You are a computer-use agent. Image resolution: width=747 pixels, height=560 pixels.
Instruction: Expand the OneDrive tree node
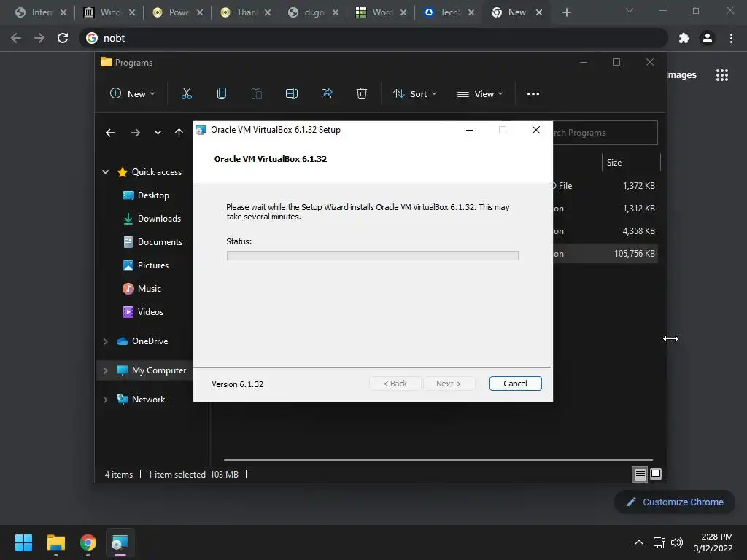click(x=105, y=341)
